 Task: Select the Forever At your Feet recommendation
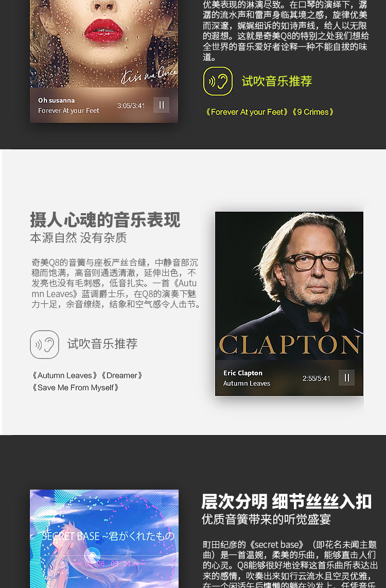tap(247, 112)
